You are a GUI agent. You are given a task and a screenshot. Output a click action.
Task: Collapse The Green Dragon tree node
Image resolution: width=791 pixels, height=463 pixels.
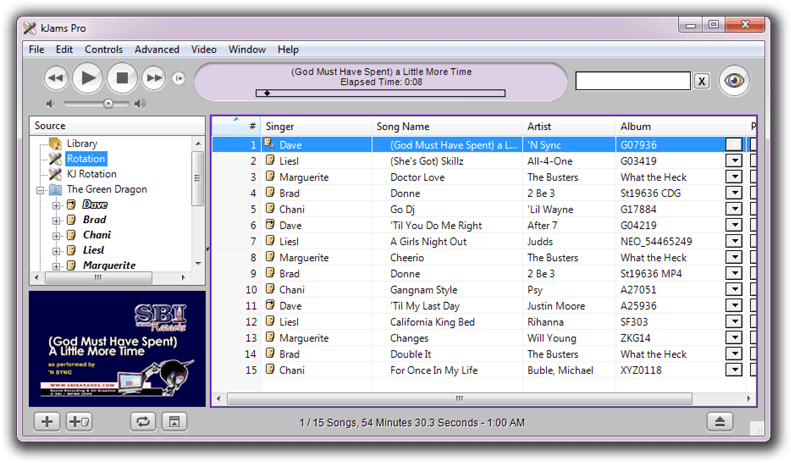point(40,190)
